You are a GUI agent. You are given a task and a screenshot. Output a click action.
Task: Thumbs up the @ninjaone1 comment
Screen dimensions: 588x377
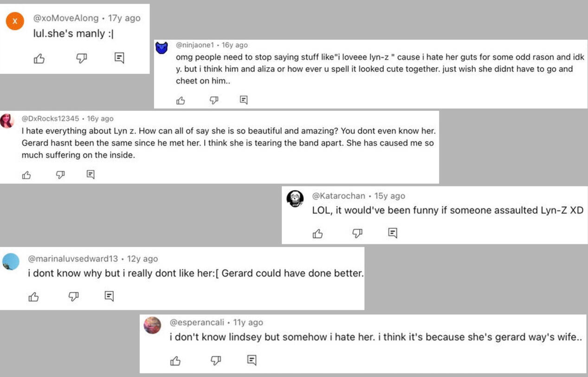click(x=181, y=100)
